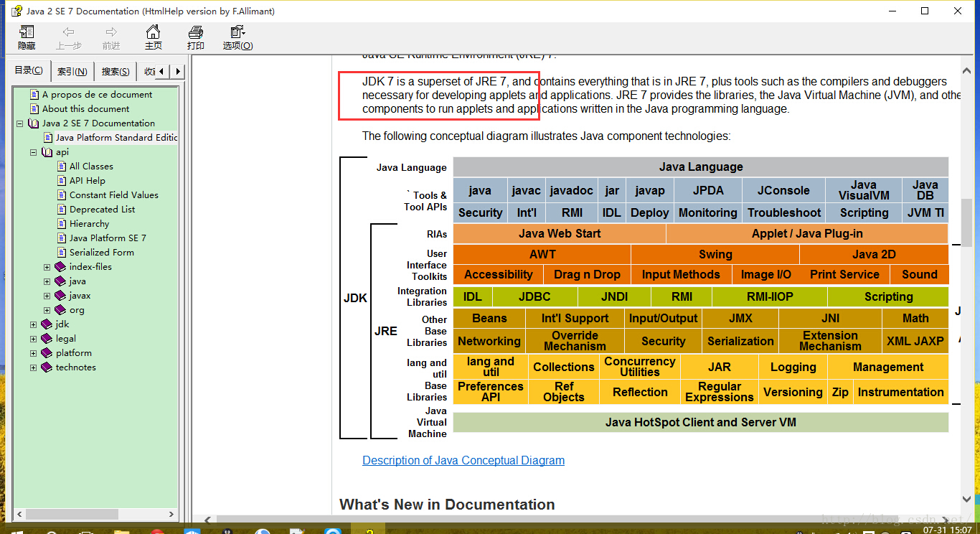Expand the 'java' tree node
The width and height of the screenshot is (980, 534).
click(47, 281)
